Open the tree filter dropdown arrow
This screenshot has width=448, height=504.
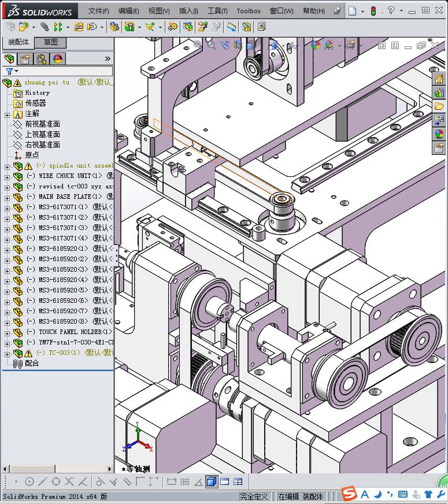tap(16, 71)
